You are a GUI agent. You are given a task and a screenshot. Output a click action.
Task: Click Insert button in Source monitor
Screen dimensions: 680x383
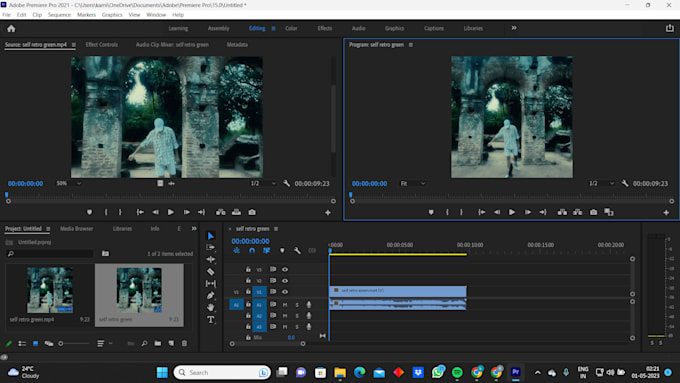point(221,212)
